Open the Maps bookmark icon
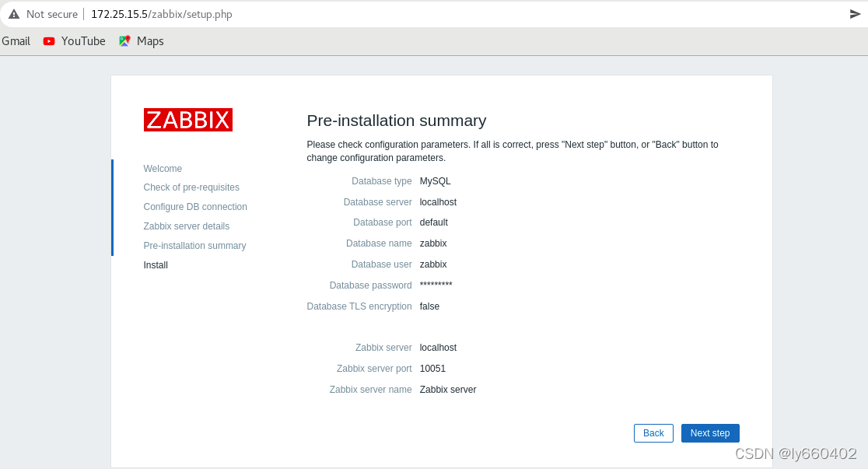 point(124,41)
